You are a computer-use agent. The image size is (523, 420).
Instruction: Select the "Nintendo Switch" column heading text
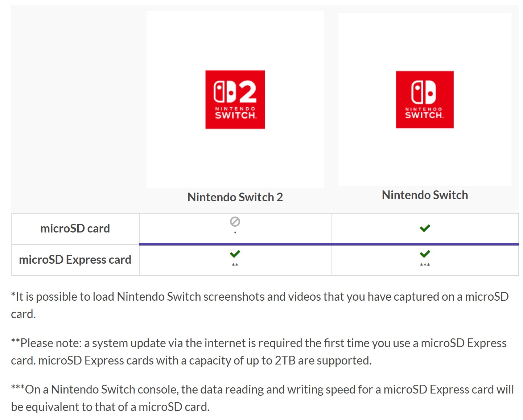pos(425,195)
